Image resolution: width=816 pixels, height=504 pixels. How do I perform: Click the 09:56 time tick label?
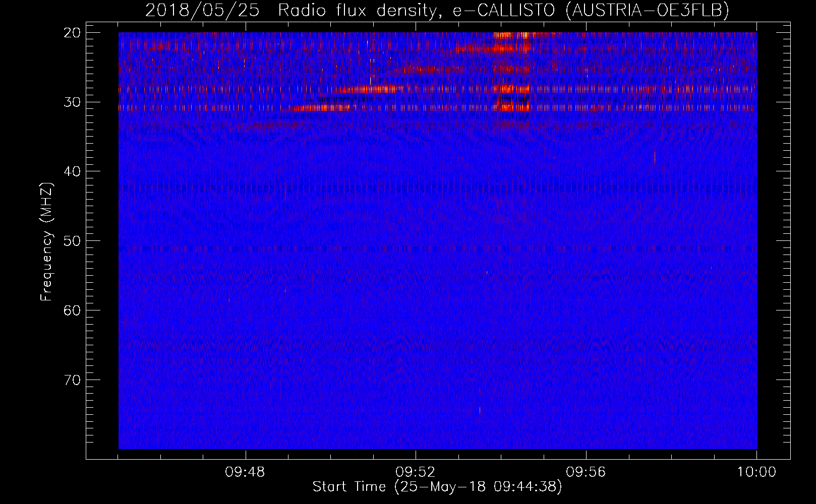click(x=586, y=472)
